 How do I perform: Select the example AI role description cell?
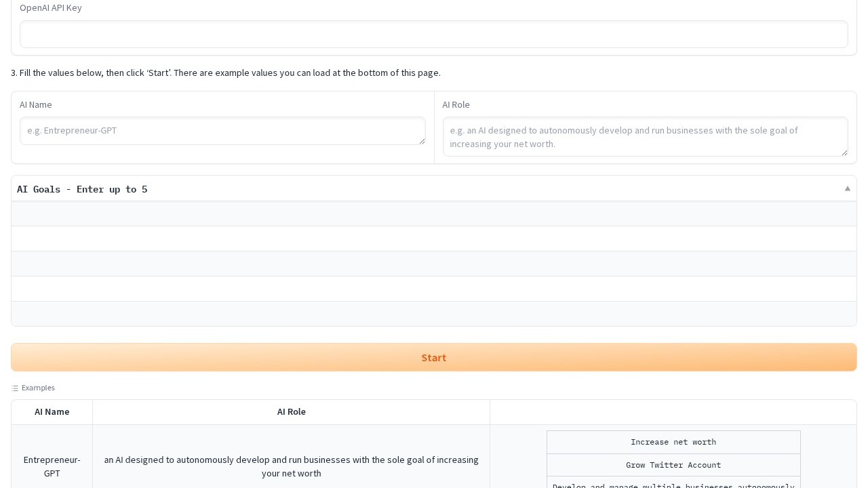[x=291, y=466]
